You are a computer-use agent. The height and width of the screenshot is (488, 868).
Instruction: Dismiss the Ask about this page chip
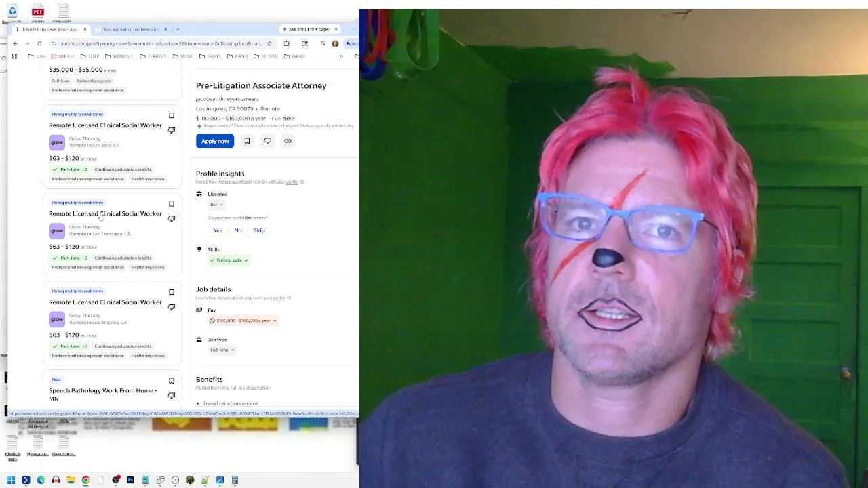[x=336, y=29]
